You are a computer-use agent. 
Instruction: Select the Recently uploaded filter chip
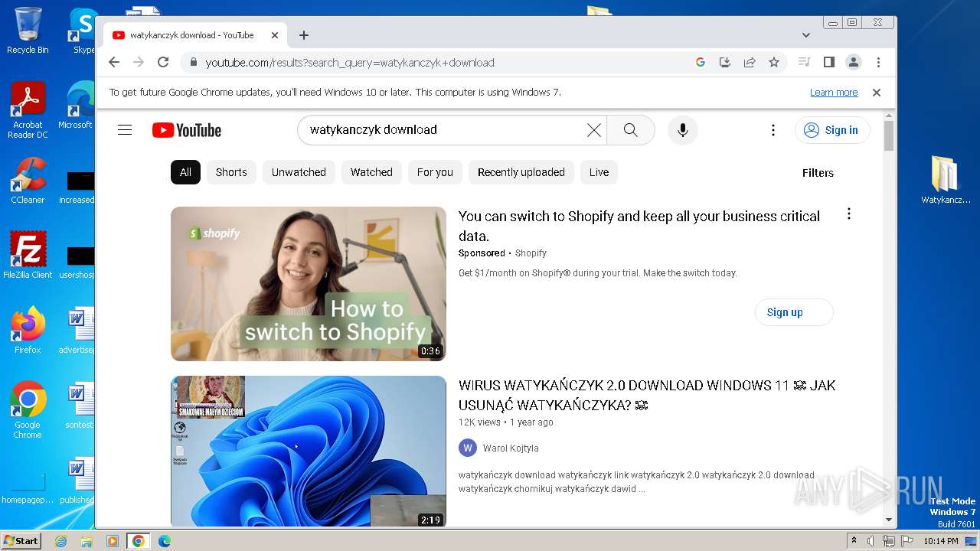[x=521, y=172]
